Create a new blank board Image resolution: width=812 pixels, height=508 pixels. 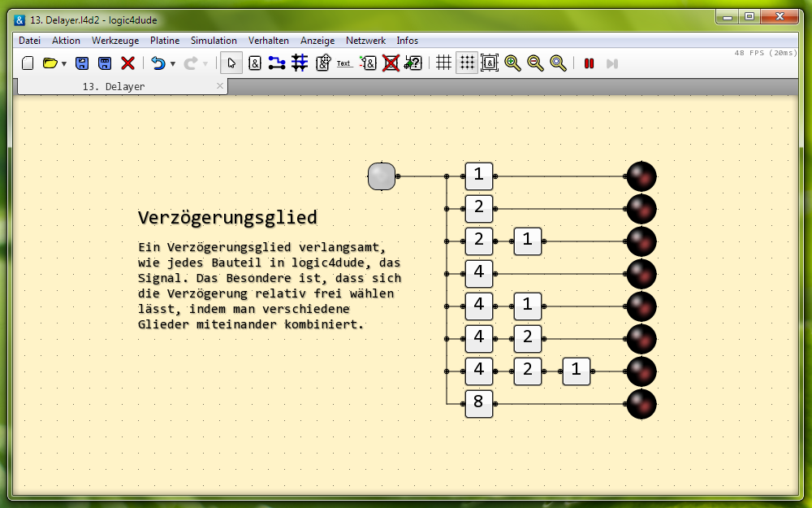point(28,63)
